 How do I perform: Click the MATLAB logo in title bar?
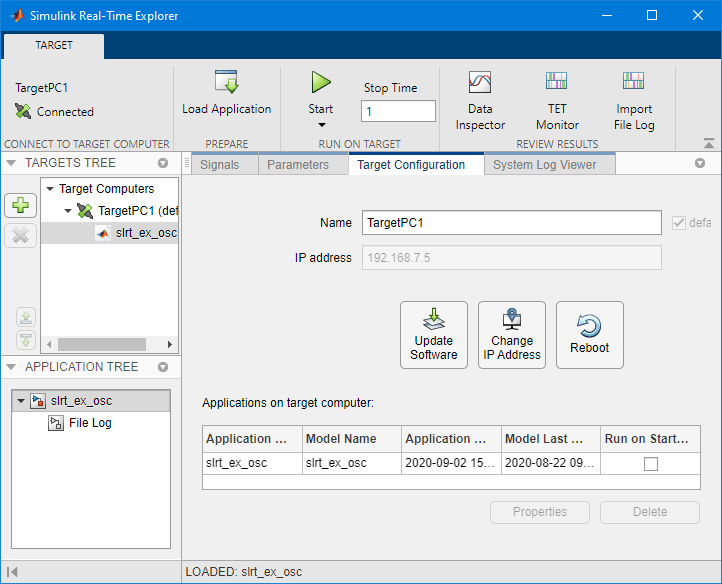coord(17,15)
